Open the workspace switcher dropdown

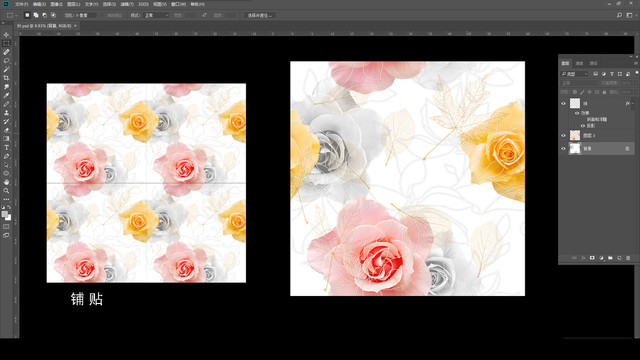631,15
